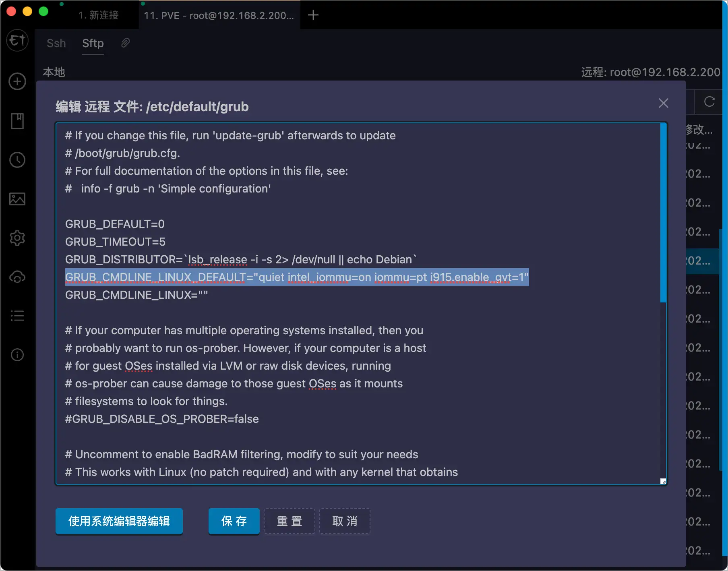Viewport: 728px width, 571px height.
Task: Open settings gear icon in sidebar
Action: click(17, 238)
